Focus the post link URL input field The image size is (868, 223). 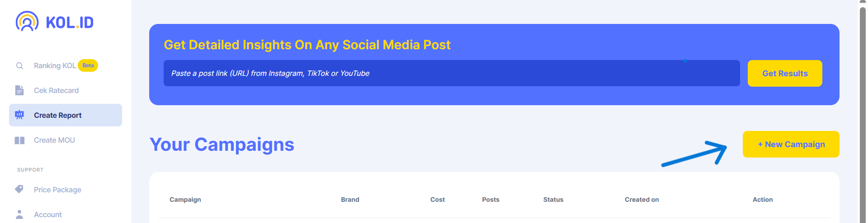point(451,73)
